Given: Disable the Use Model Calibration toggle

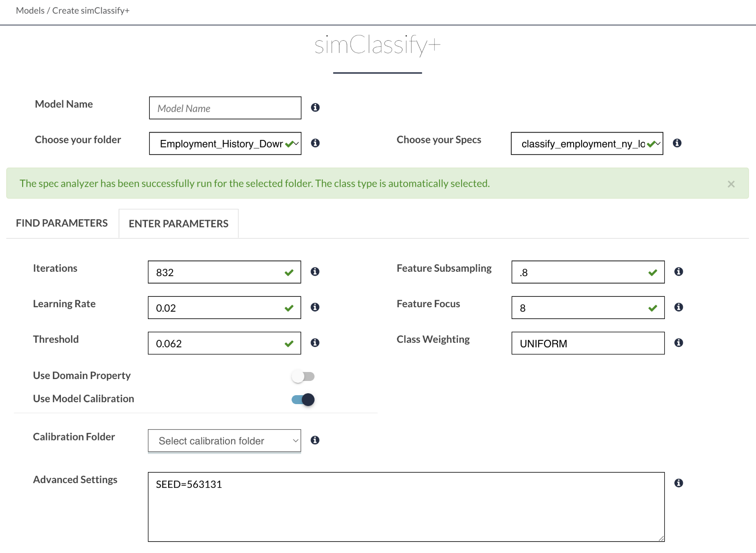Looking at the screenshot, I should pyautogui.click(x=303, y=400).
